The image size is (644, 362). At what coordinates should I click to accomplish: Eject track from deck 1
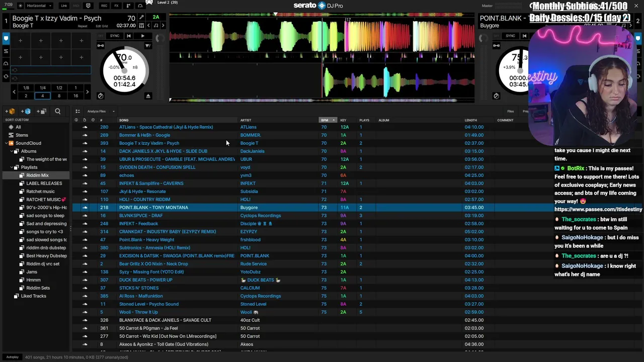click(x=148, y=96)
